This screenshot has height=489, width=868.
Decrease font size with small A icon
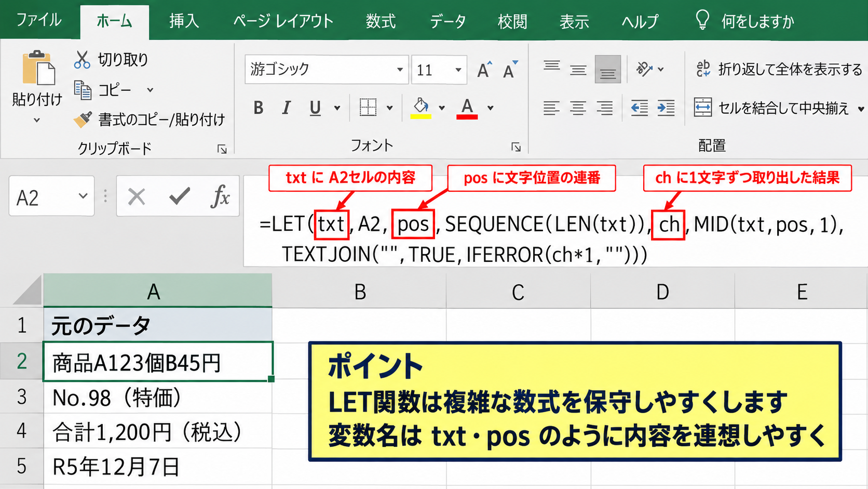(x=510, y=70)
